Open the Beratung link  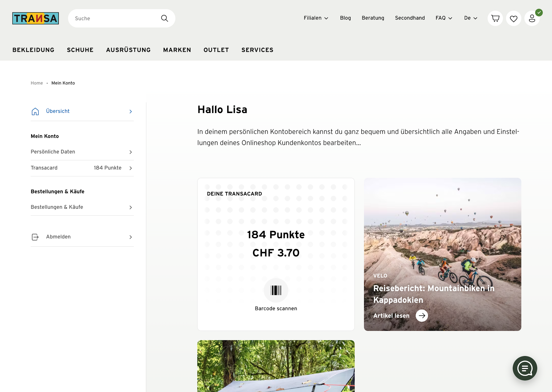point(373,18)
